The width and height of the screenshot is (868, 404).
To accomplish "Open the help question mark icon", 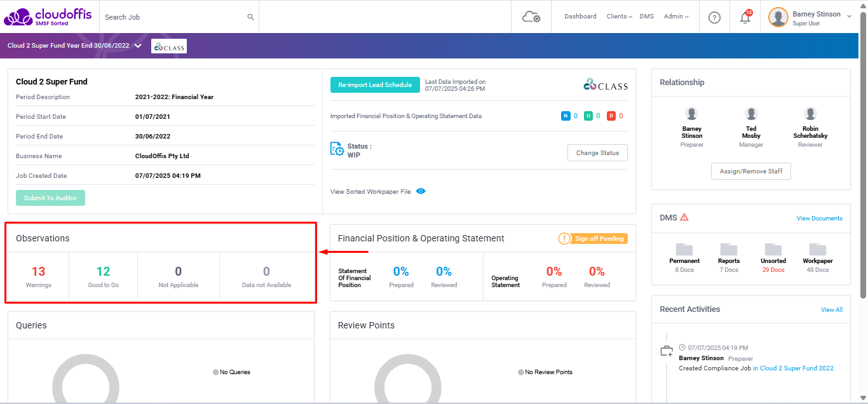I will [x=714, y=18].
